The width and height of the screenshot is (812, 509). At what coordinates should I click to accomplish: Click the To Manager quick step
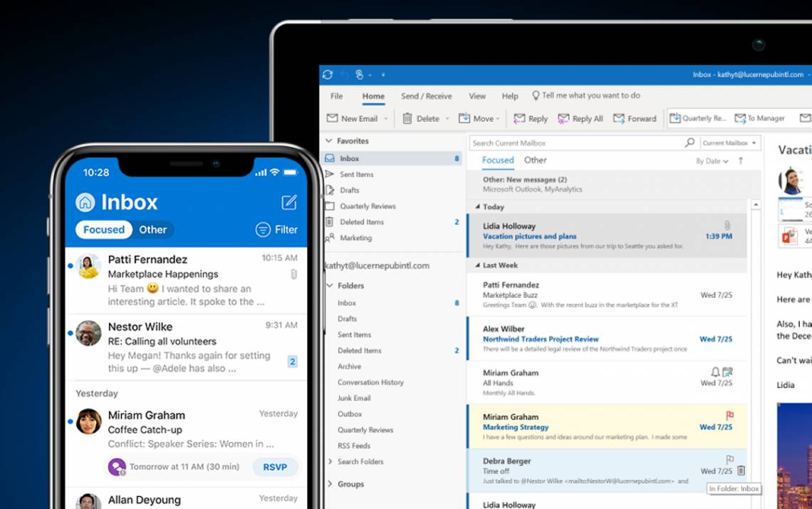760,118
